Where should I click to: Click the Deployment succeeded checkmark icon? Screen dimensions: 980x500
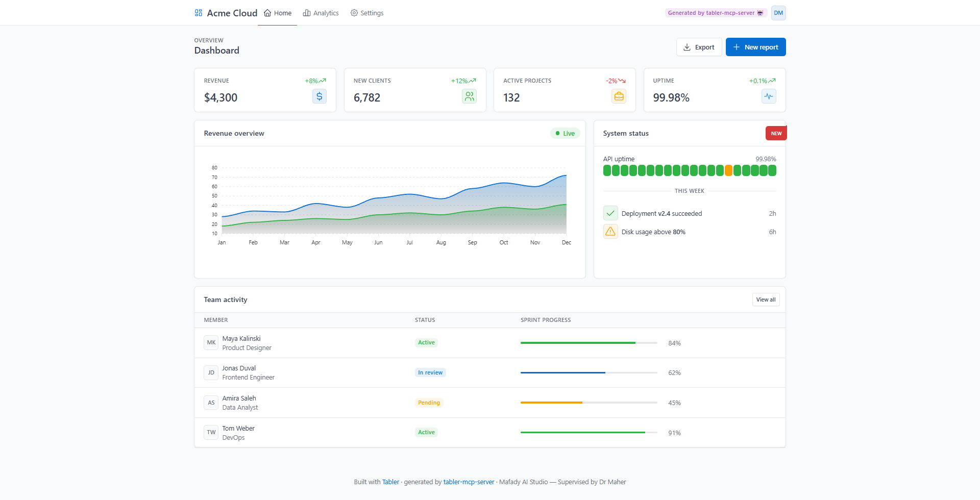(610, 213)
